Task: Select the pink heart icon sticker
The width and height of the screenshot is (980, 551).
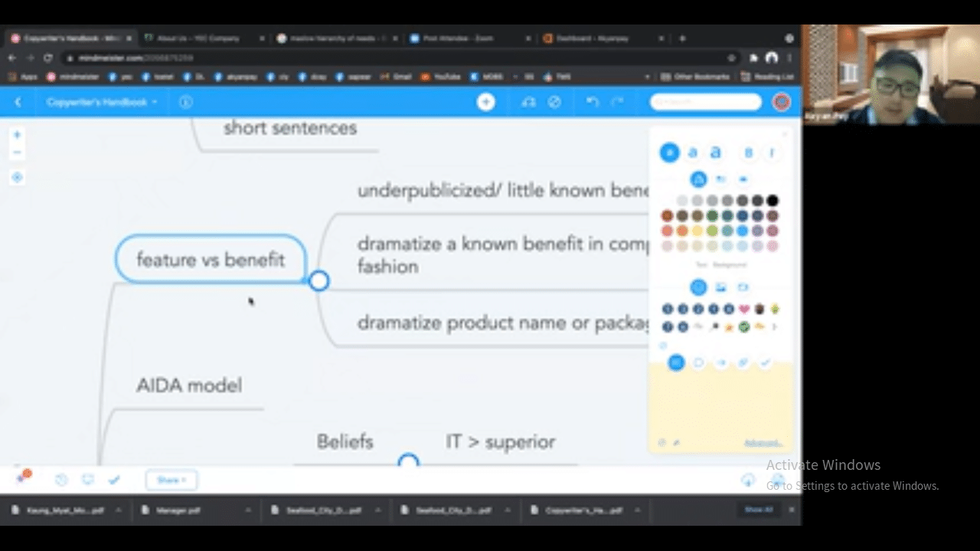Action: pyautogui.click(x=744, y=309)
